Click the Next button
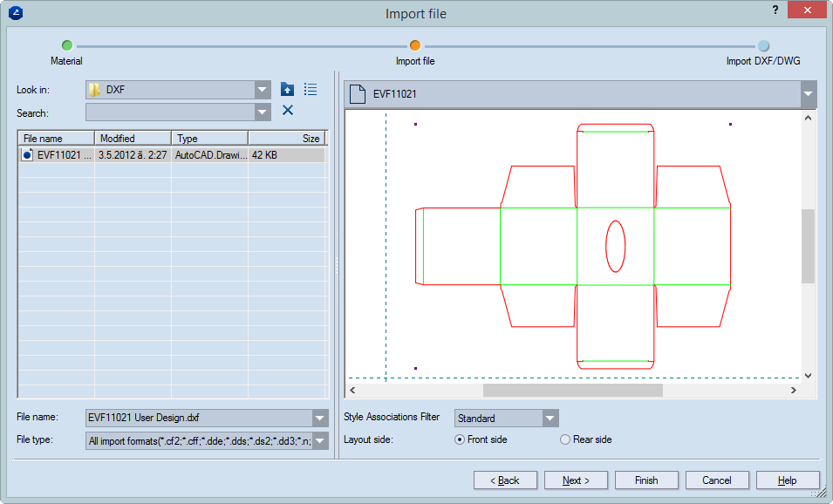Screen dimensions: 833x504 coord(576,480)
